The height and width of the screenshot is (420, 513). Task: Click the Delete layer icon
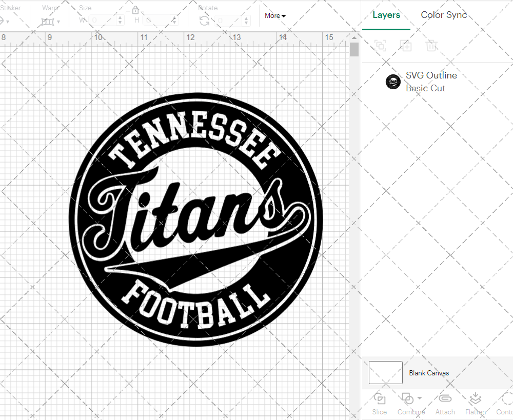pos(431,46)
